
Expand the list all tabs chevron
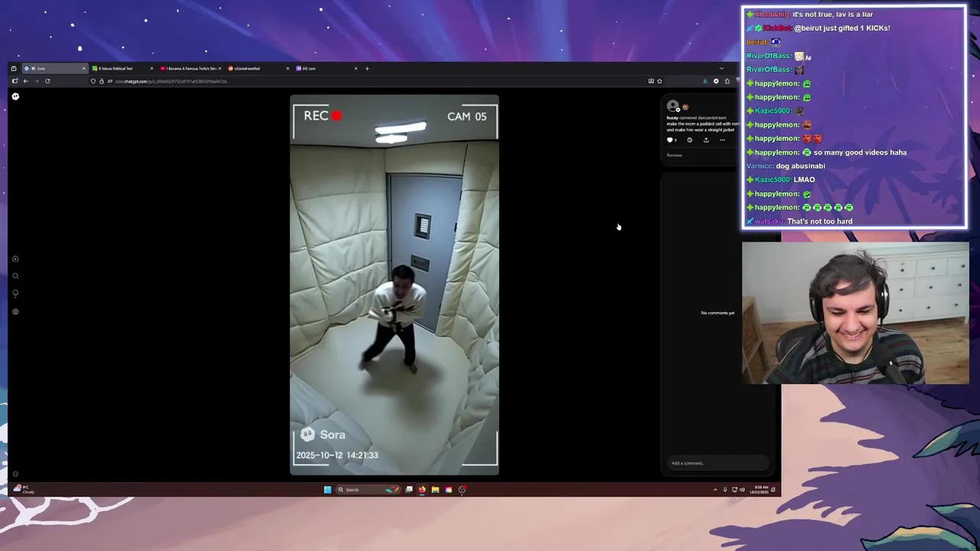pos(720,68)
